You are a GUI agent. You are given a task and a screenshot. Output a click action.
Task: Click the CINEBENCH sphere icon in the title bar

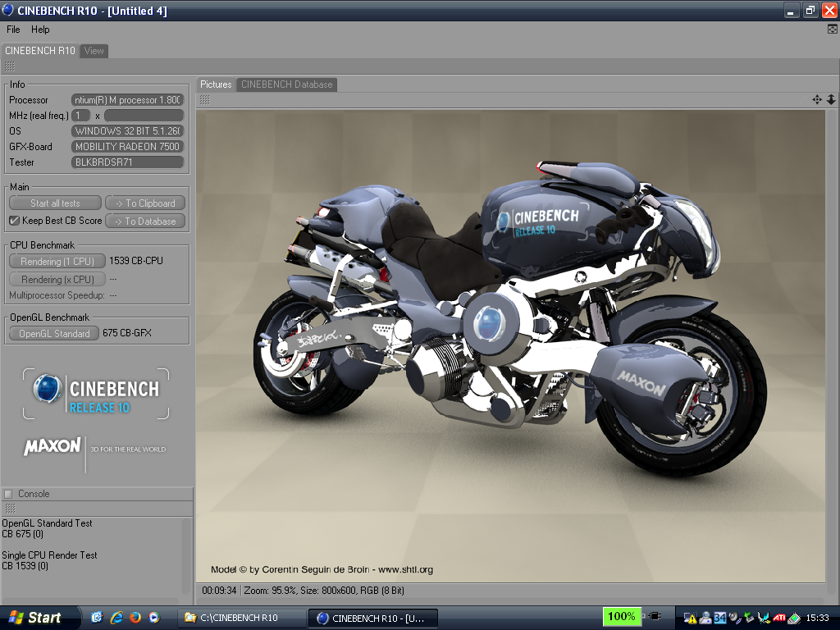coord(8,10)
